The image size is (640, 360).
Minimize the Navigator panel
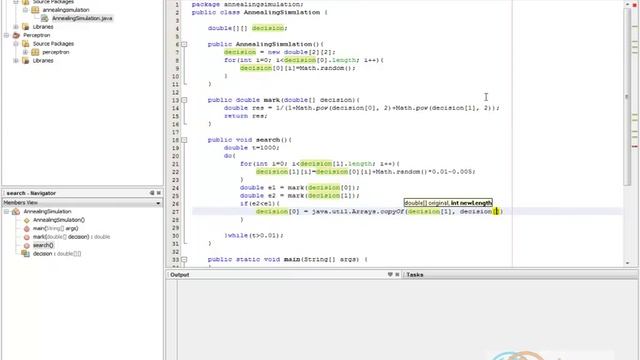click(152, 193)
